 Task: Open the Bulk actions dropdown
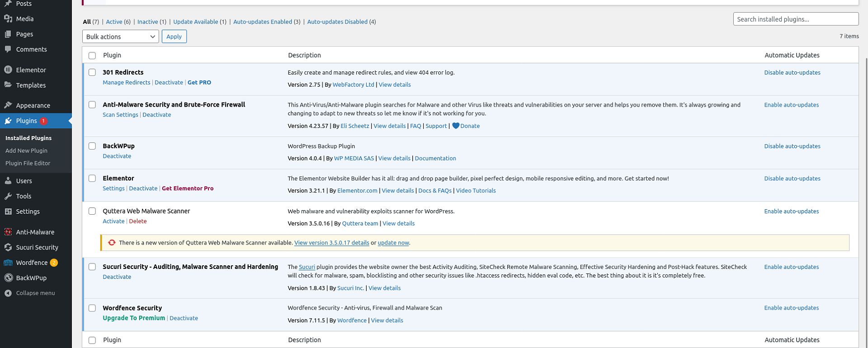(120, 37)
